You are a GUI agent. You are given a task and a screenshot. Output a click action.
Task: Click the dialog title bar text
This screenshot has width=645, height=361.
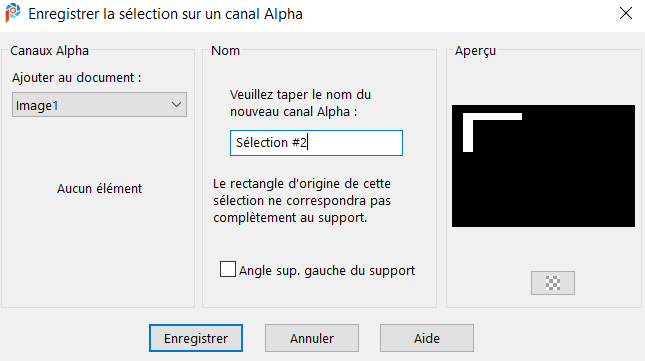pos(165,14)
